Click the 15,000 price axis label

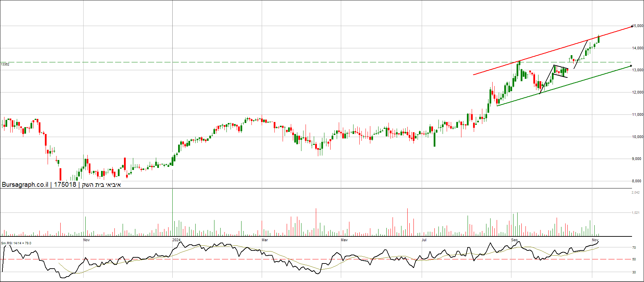638,26
